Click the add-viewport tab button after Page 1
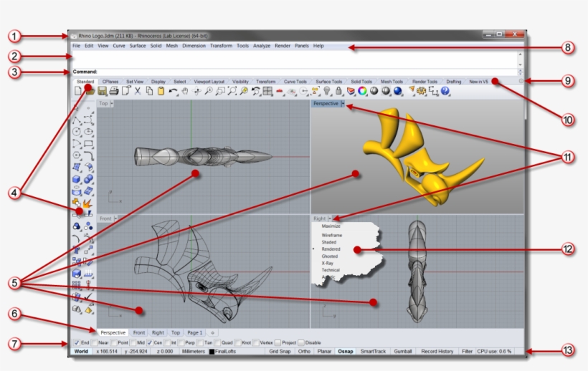 tap(213, 332)
